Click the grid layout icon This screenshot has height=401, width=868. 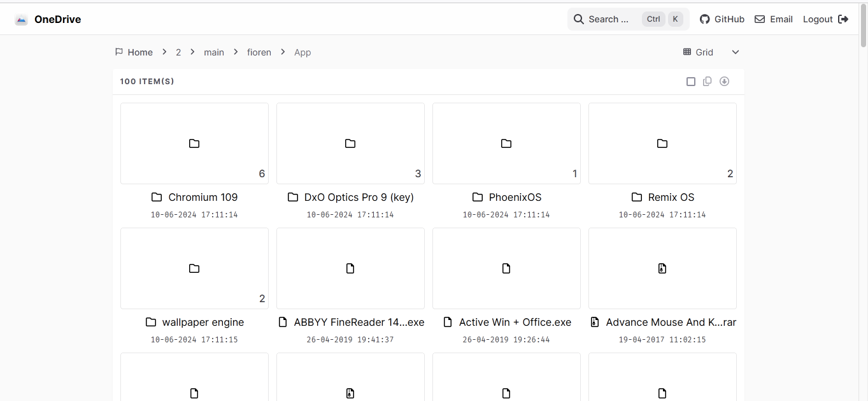[x=687, y=52]
